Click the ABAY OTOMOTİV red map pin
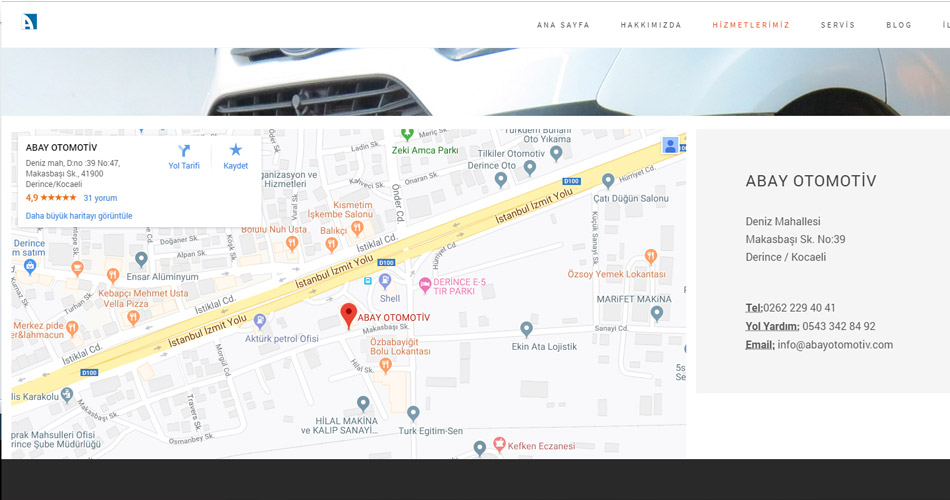This screenshot has width=950, height=500. click(348, 315)
